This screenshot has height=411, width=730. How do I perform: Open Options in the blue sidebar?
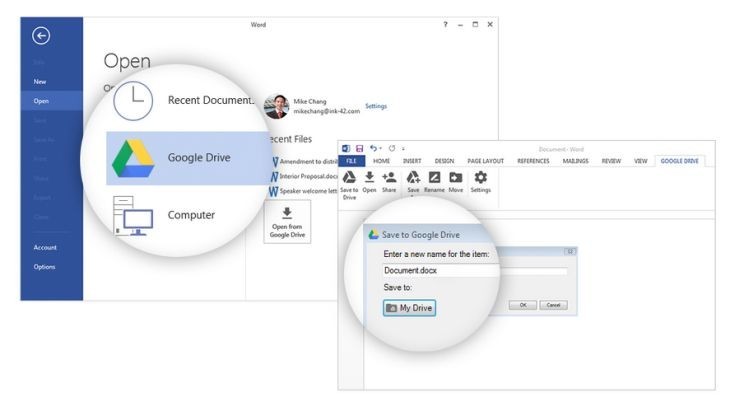tap(44, 267)
